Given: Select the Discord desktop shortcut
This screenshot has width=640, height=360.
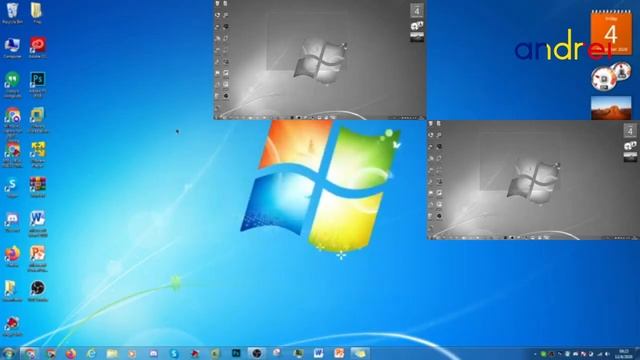Looking at the screenshot, I should tap(12, 222).
